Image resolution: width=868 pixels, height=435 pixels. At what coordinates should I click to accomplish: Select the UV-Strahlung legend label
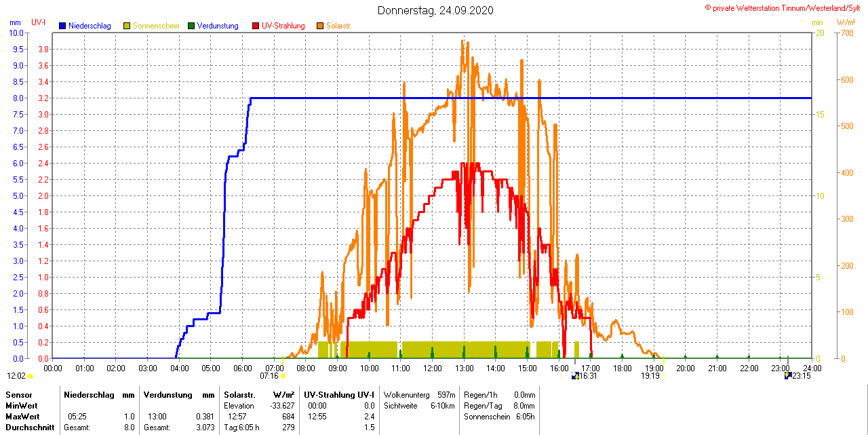[283, 26]
